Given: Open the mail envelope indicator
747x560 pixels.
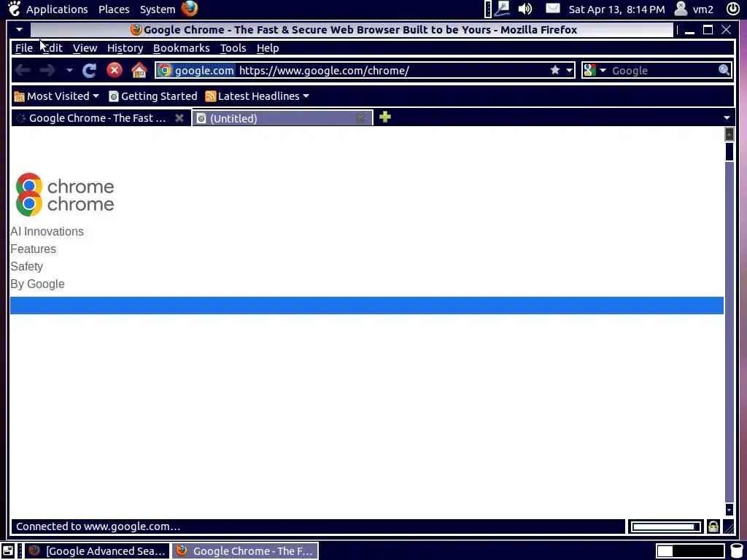Looking at the screenshot, I should [x=553, y=9].
